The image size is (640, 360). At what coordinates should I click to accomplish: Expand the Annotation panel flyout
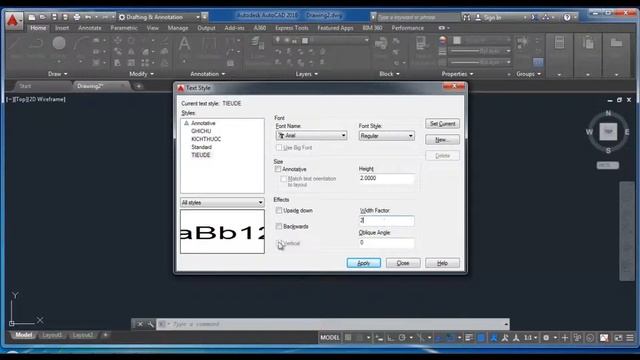207,74
